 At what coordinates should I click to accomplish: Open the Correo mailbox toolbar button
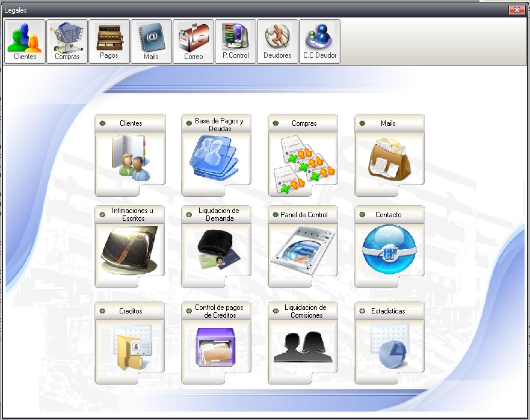click(193, 42)
